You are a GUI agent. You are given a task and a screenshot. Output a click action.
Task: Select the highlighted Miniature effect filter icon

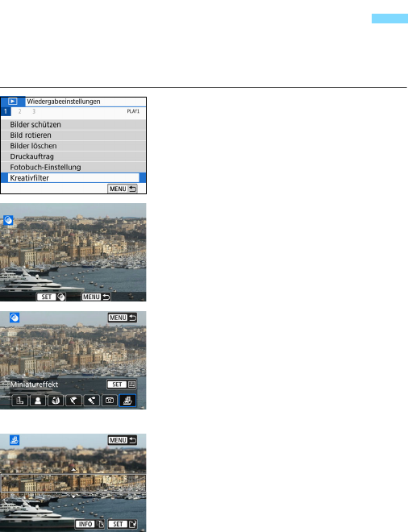point(127,401)
